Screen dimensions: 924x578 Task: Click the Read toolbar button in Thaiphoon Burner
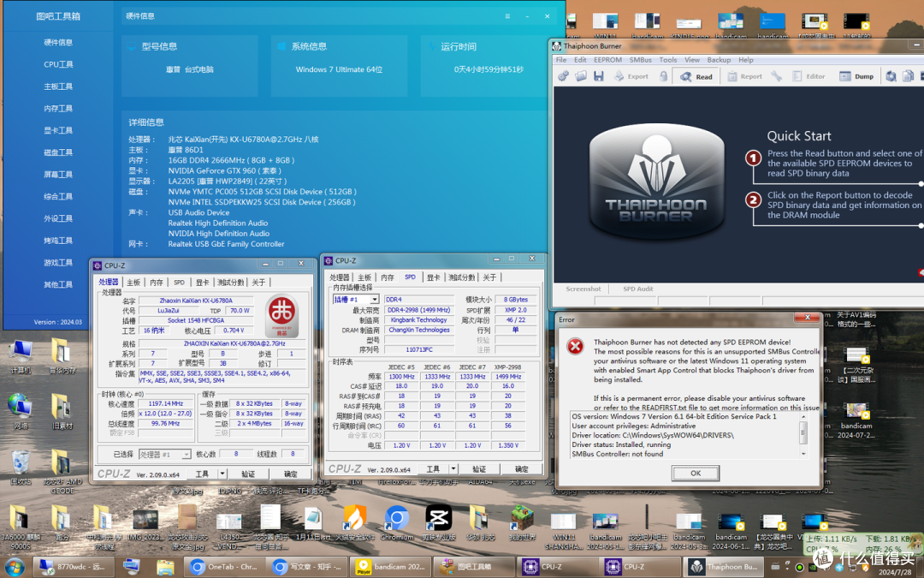pyautogui.click(x=696, y=76)
